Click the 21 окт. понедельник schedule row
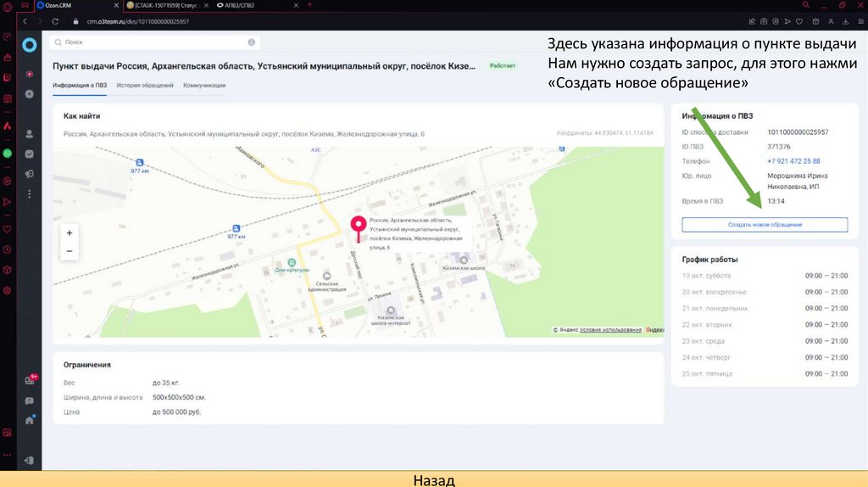868x487 pixels. click(x=765, y=309)
